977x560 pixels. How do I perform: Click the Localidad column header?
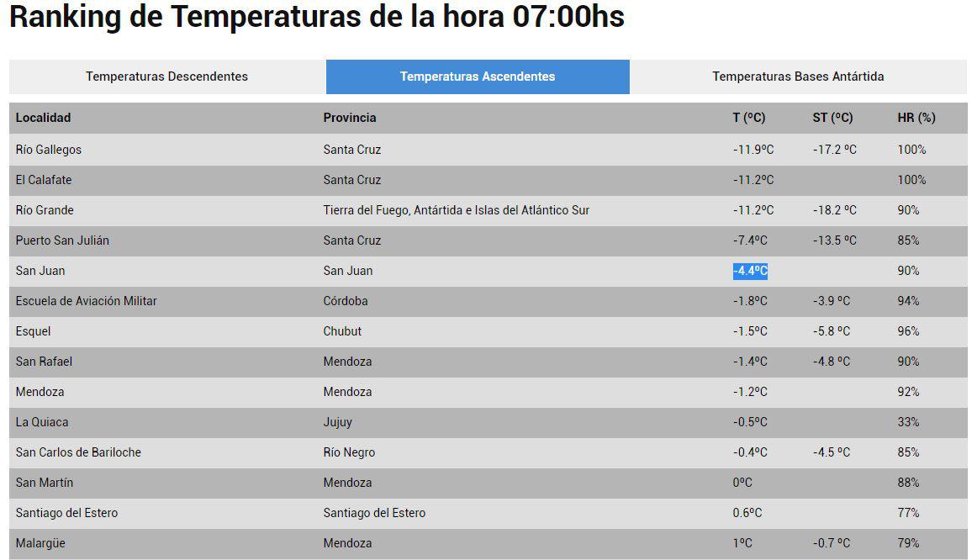click(43, 118)
